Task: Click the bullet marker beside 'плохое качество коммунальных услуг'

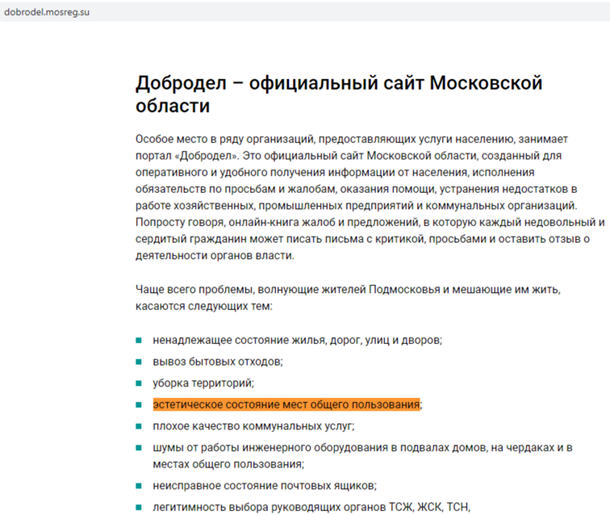Action: point(139,425)
